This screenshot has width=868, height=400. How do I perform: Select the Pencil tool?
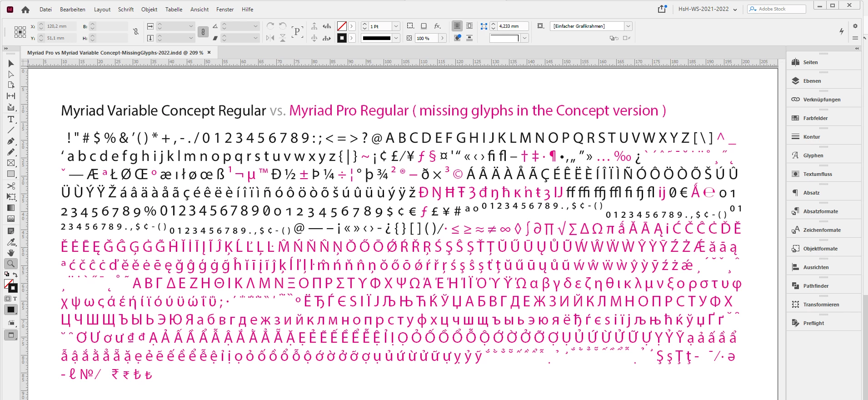click(x=11, y=152)
